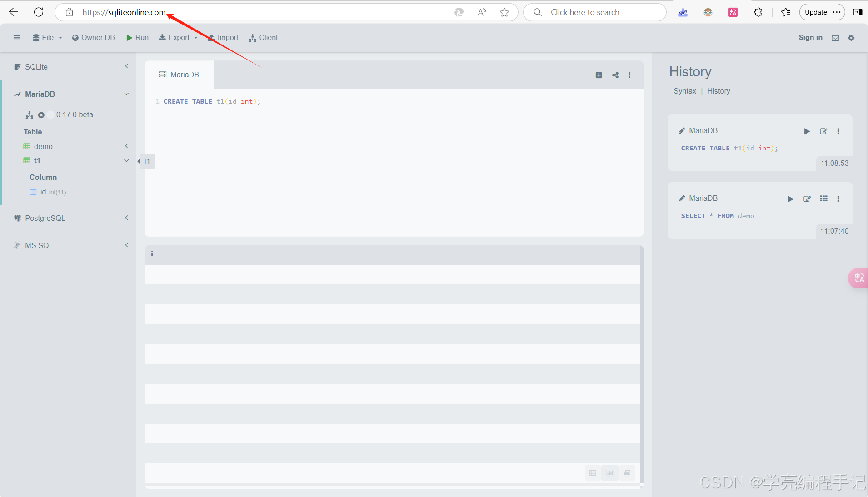Click the share icon in editor header
Image resolution: width=868 pixels, height=497 pixels.
coord(615,75)
